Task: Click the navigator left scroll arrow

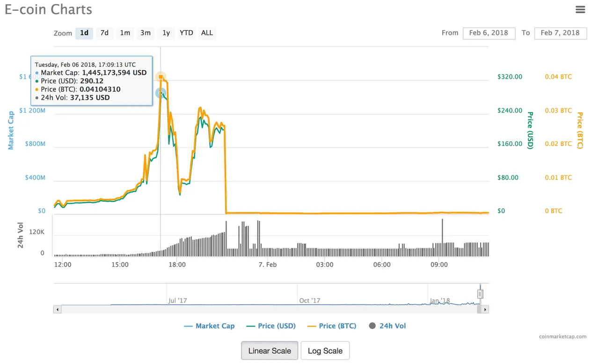Action: click(57, 309)
